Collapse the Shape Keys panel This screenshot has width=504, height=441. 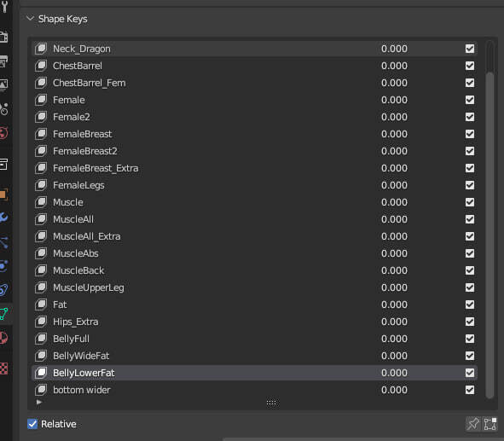pyautogui.click(x=30, y=19)
